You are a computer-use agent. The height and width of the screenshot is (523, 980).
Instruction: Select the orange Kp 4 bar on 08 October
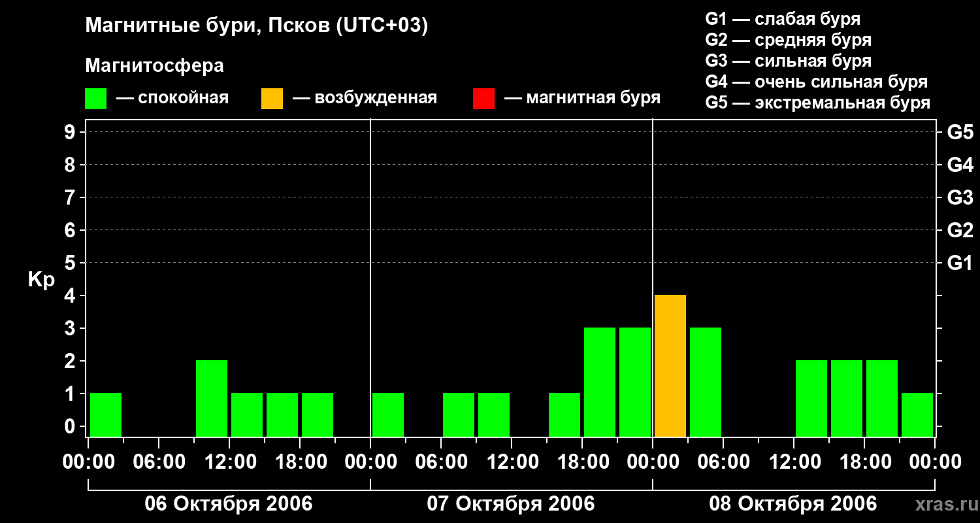[x=670, y=365]
